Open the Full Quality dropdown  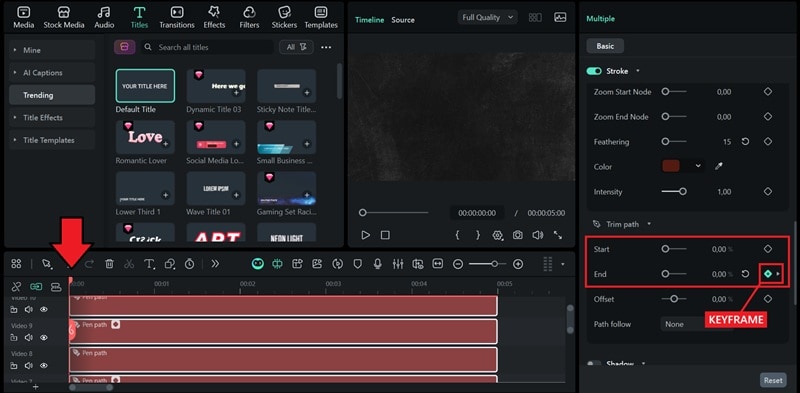pos(488,17)
